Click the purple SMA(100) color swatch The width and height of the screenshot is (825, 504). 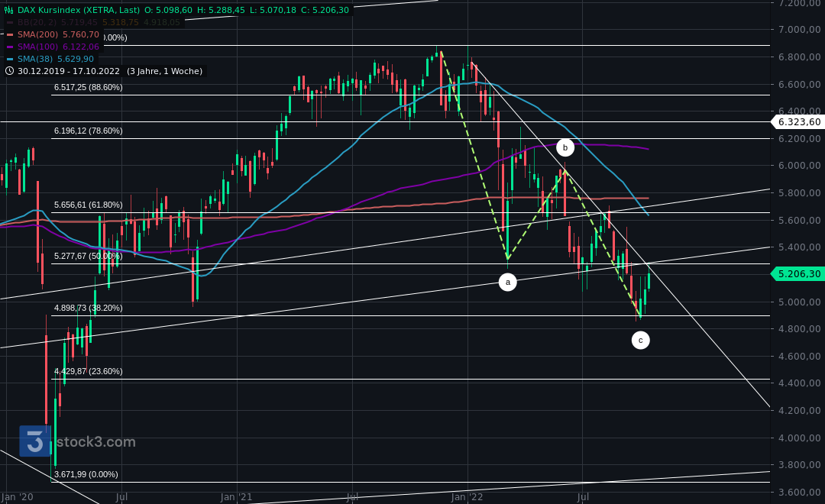pos(11,46)
